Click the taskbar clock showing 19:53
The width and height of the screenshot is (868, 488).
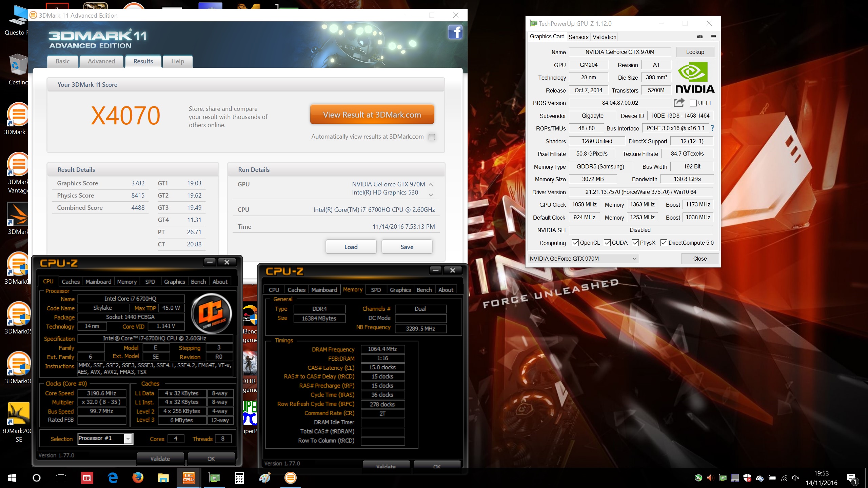pyautogui.click(x=821, y=478)
